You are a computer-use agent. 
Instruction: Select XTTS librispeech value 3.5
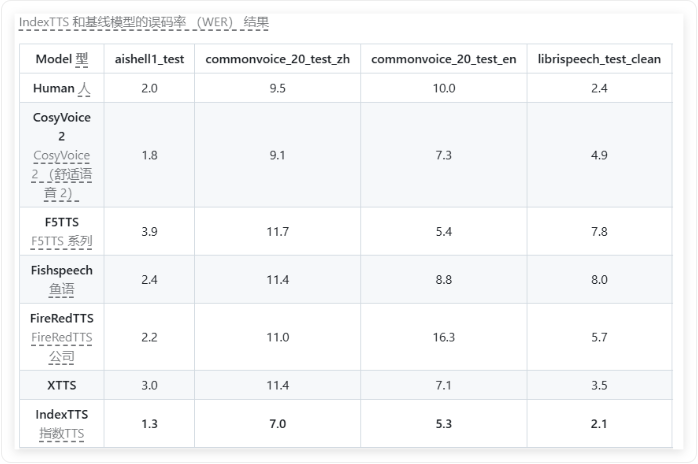(599, 385)
